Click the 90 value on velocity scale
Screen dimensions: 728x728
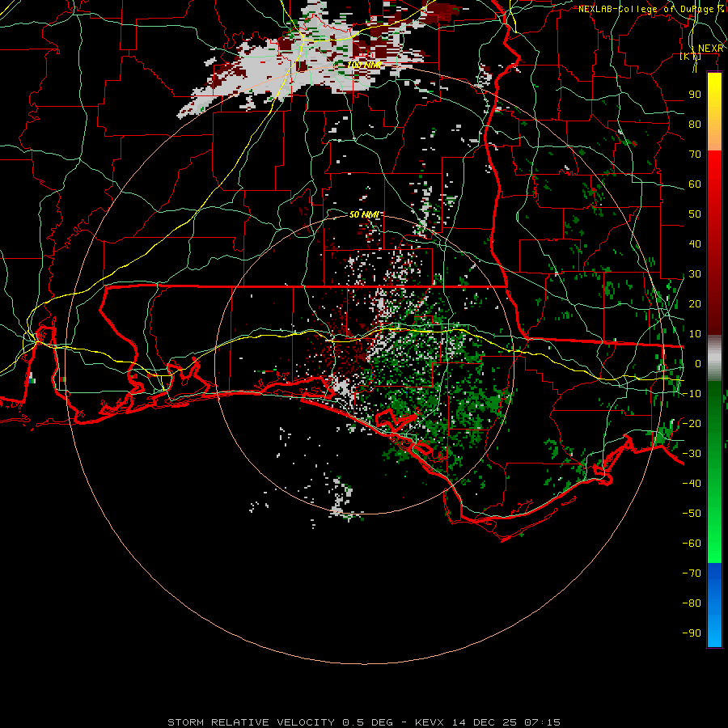[695, 95]
